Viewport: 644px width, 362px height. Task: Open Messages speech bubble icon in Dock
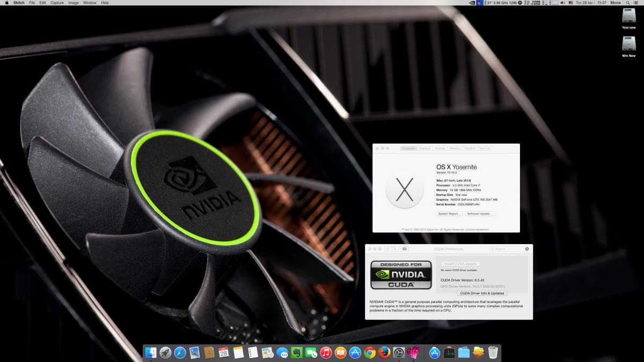[282, 352]
